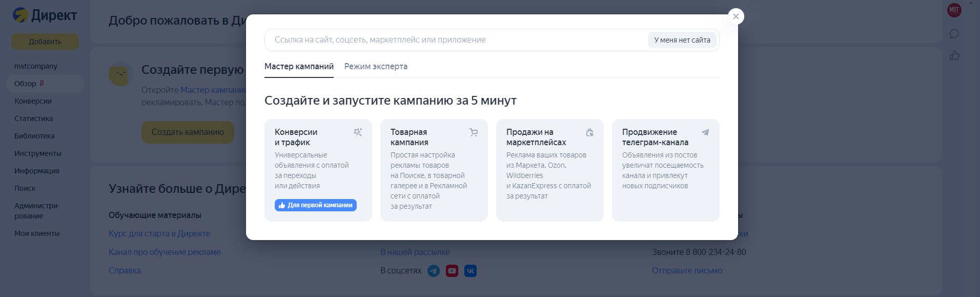Open the VK social icon
980x297 pixels.
tap(471, 271)
